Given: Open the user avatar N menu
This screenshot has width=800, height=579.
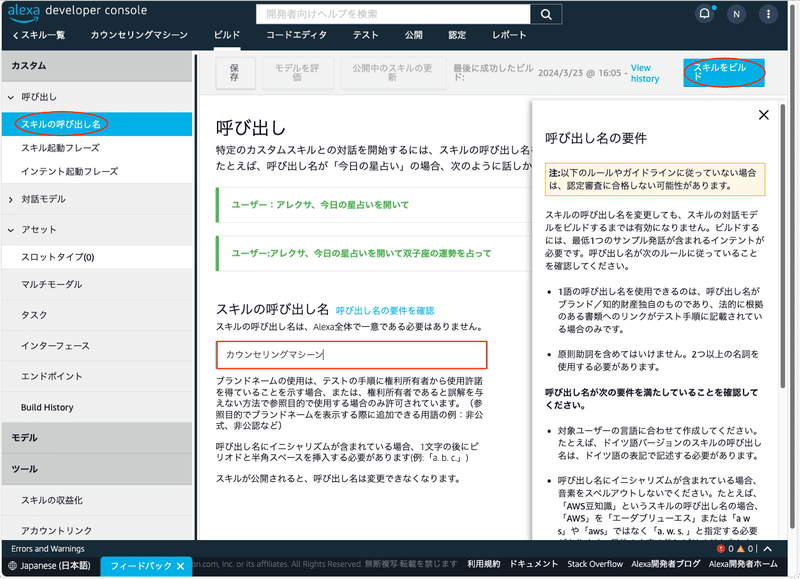Looking at the screenshot, I should [x=736, y=14].
